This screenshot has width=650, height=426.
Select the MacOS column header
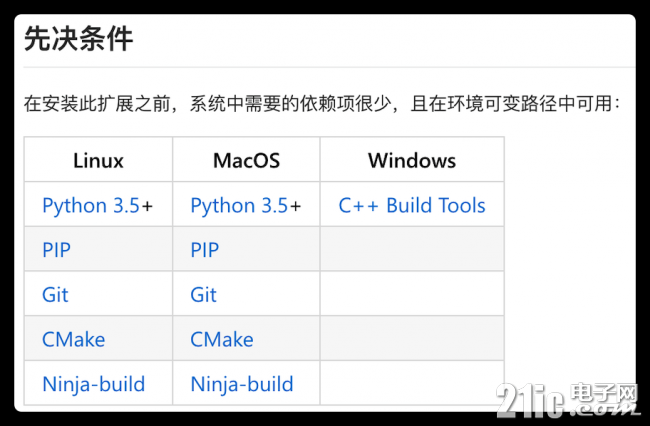[246, 160]
